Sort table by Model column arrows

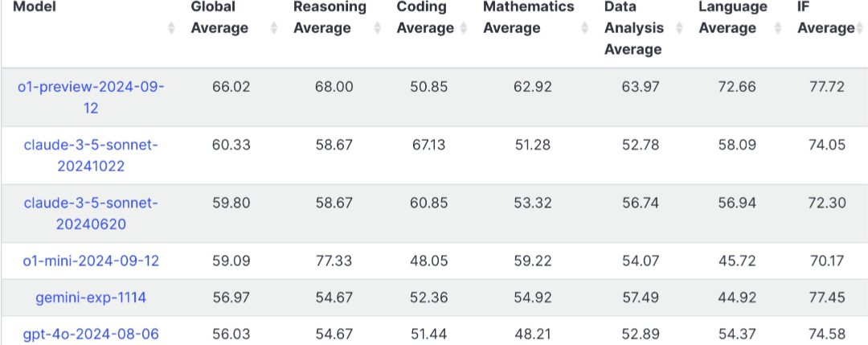click(172, 27)
